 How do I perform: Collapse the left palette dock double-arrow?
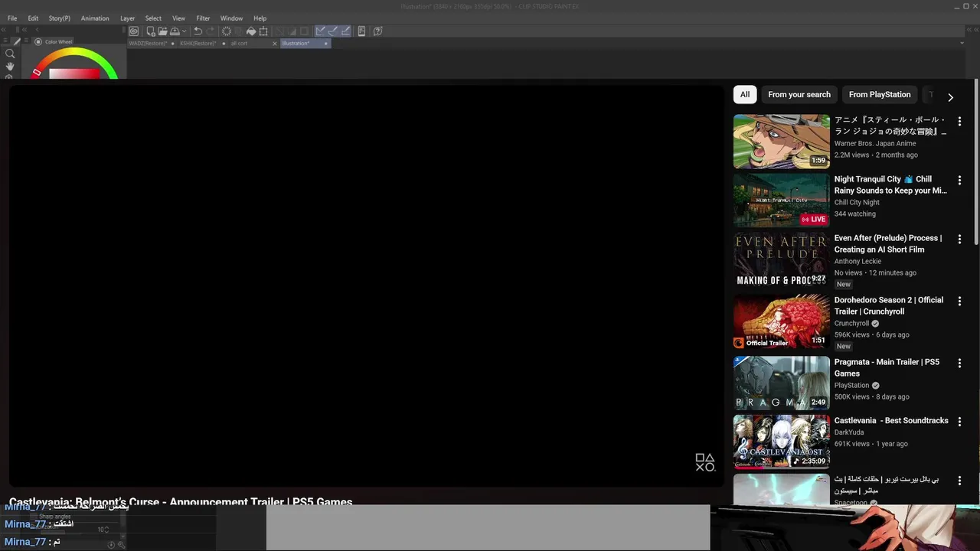(5, 31)
